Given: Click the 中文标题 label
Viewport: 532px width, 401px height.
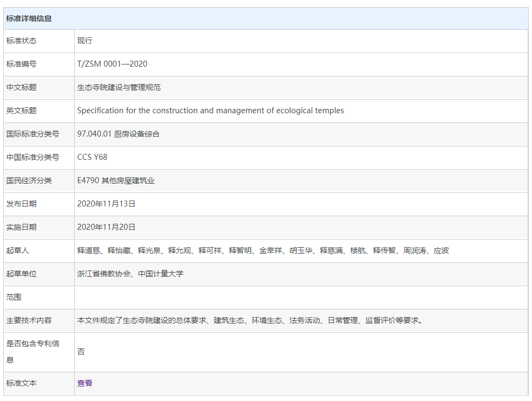Looking at the screenshot, I should pyautogui.click(x=21, y=88).
